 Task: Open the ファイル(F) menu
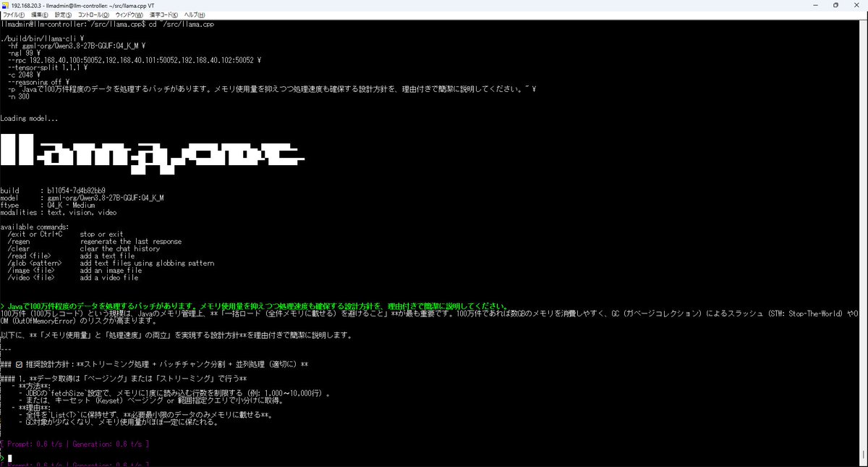point(14,14)
